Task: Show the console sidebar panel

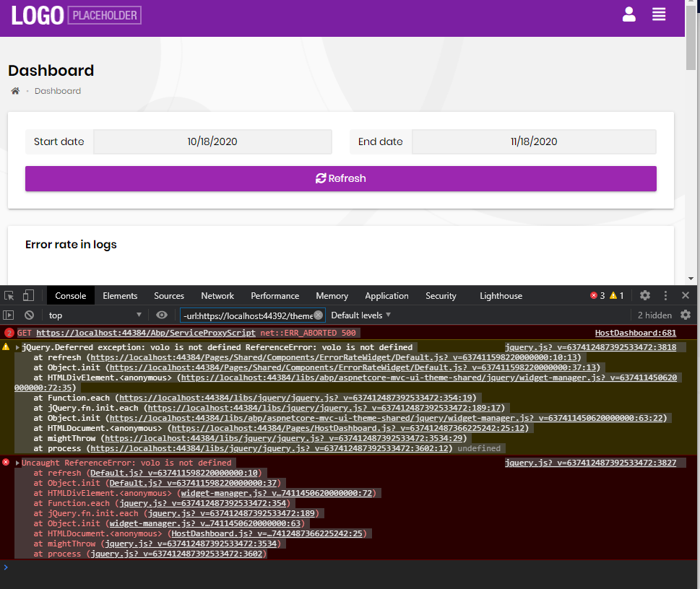Action: point(9,315)
